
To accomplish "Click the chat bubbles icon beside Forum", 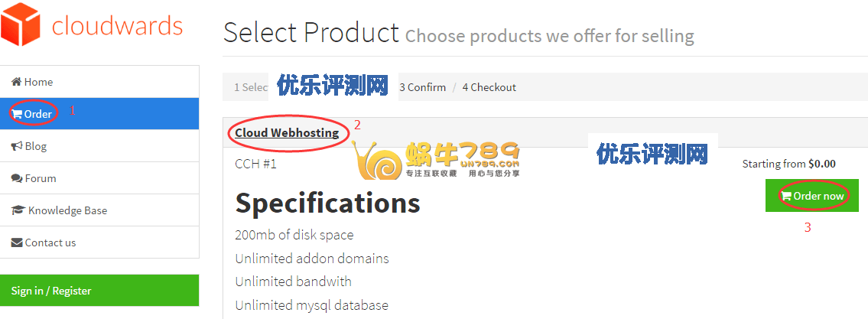I will point(17,178).
